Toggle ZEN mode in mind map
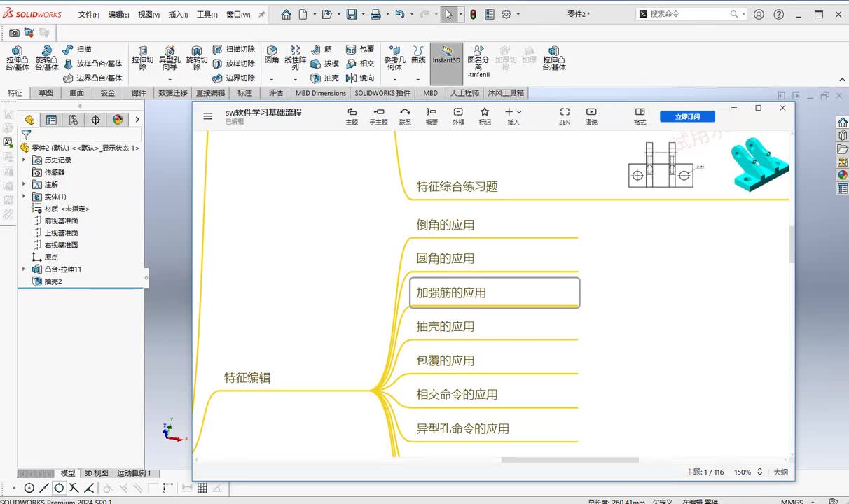Screen dimensions: 849x504 [565, 115]
